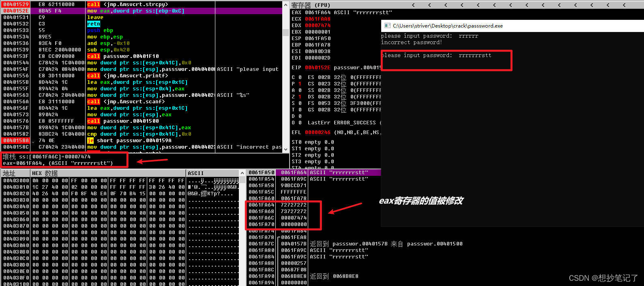Click the P flag value in the registers pane
The height and width of the screenshot is (286, 644).
click(300, 84)
